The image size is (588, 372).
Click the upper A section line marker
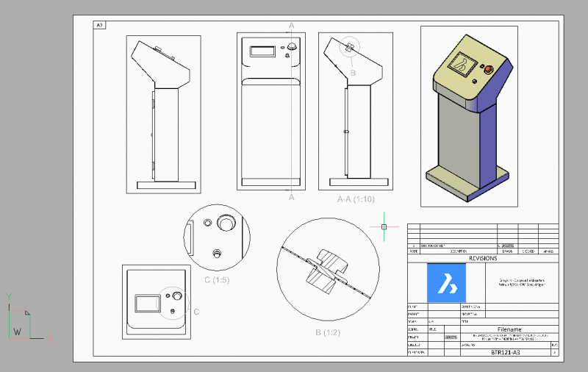pos(291,26)
